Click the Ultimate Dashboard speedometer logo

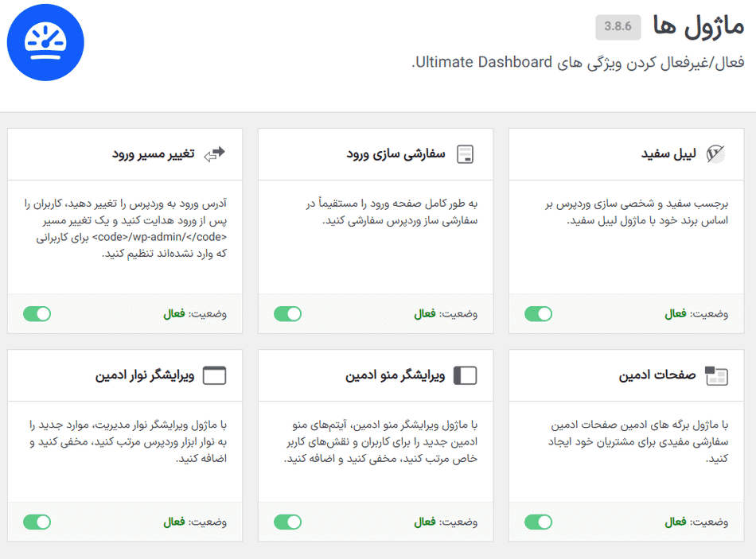(x=45, y=42)
